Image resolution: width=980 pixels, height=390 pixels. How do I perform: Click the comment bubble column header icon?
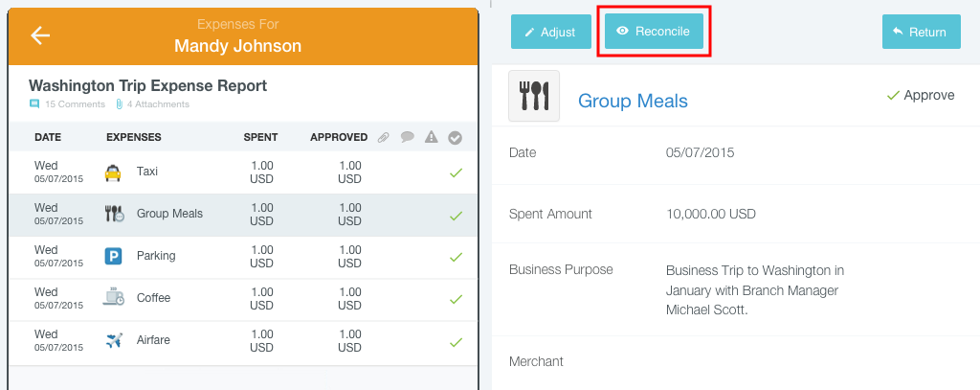point(408,137)
